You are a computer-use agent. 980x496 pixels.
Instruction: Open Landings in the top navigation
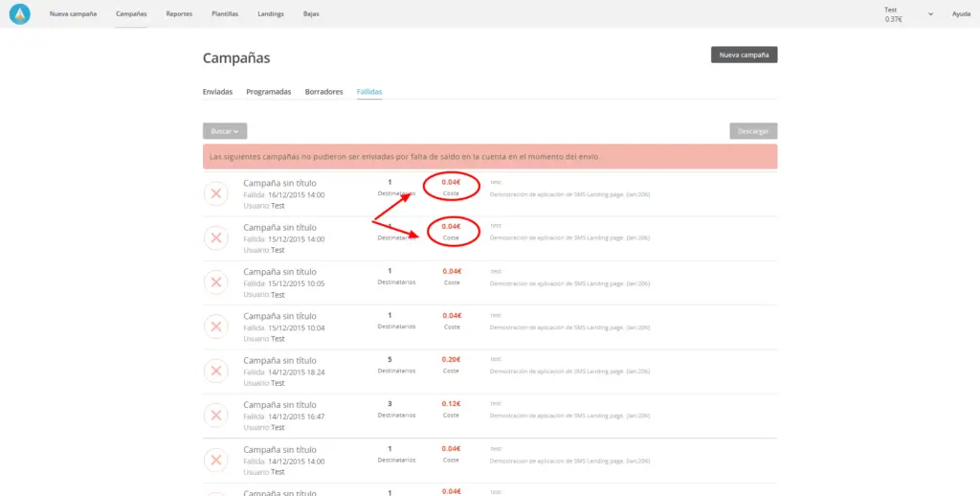click(x=271, y=14)
